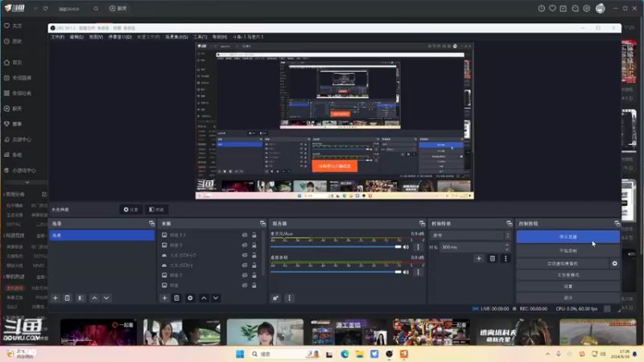Toggle visibility of source 图像 2
The image size is (644, 362).
245,275
